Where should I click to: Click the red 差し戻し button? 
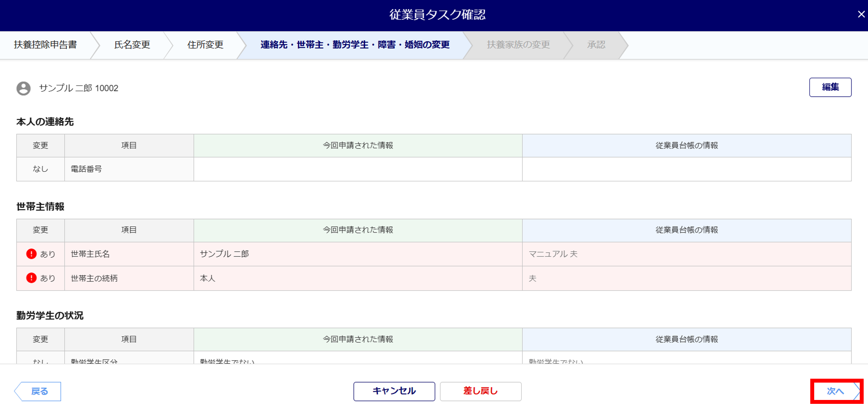pos(480,391)
